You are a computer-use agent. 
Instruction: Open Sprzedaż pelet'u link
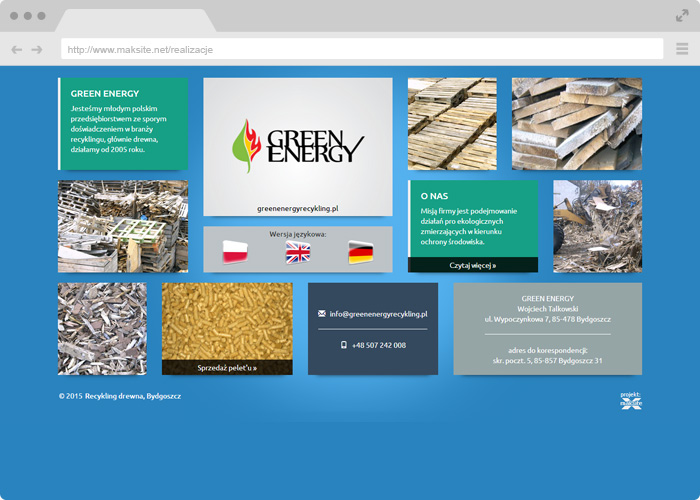227,368
